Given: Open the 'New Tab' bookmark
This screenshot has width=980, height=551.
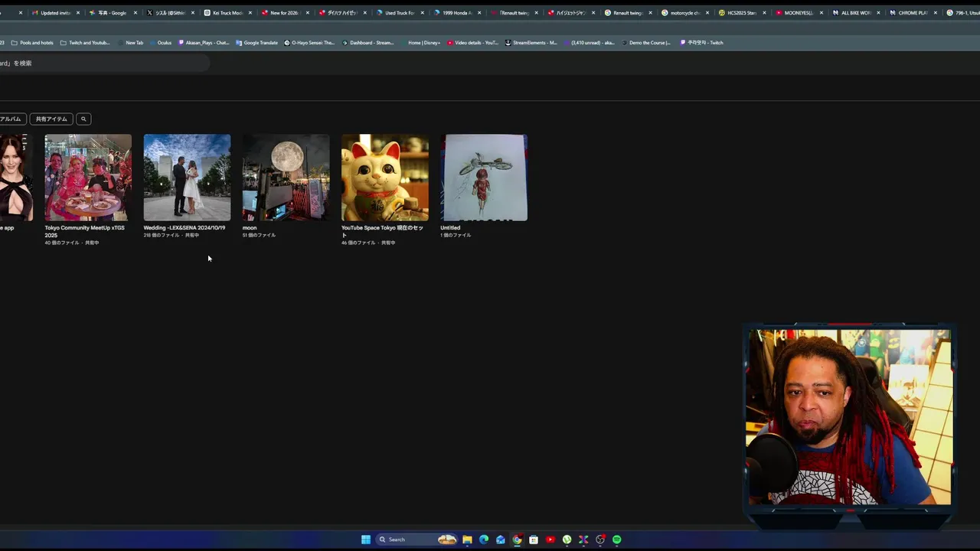Looking at the screenshot, I should click(x=130, y=43).
